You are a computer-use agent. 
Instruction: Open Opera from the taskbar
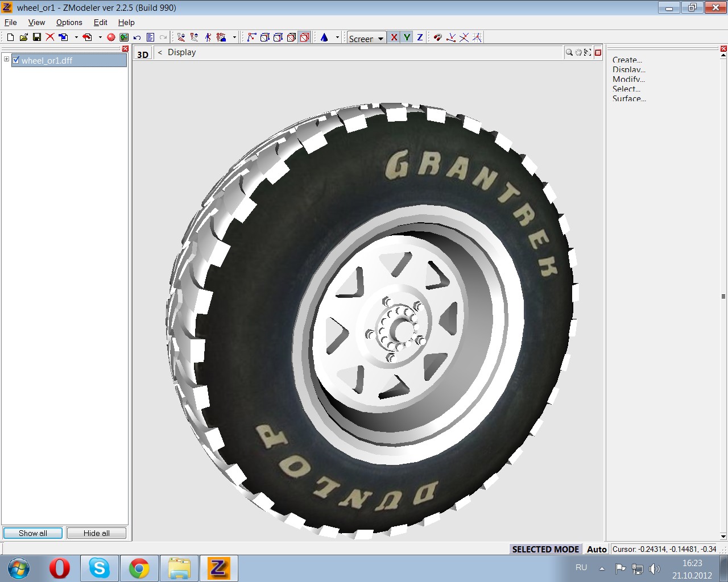pyautogui.click(x=60, y=568)
